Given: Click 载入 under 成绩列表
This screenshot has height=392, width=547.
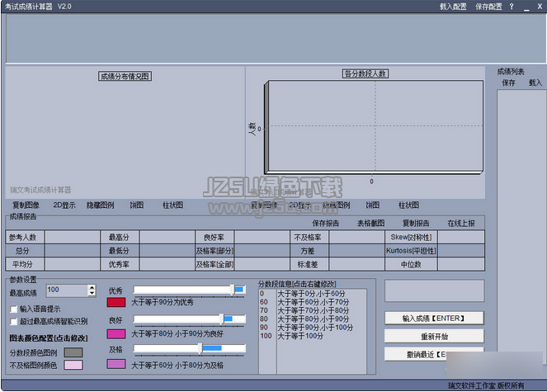Looking at the screenshot, I should click(x=535, y=83).
